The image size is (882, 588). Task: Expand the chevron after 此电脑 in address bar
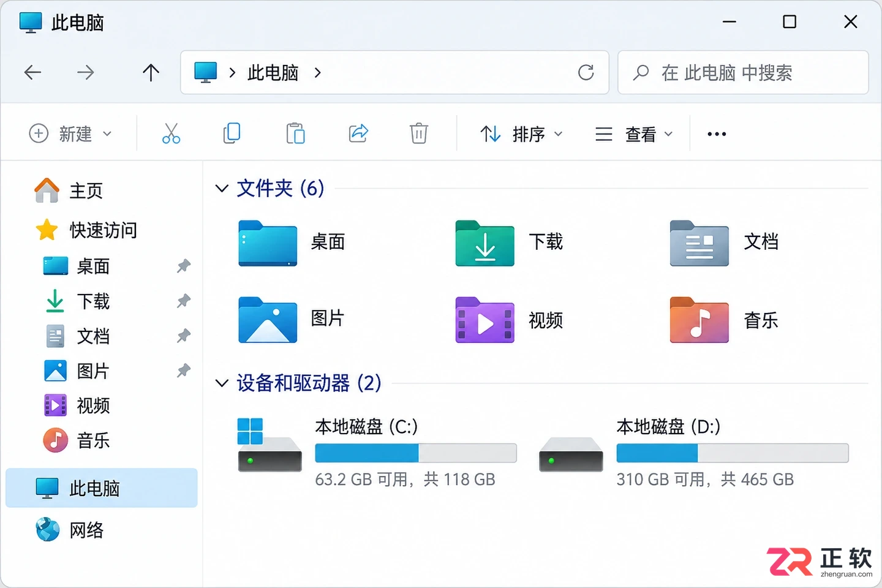(317, 72)
